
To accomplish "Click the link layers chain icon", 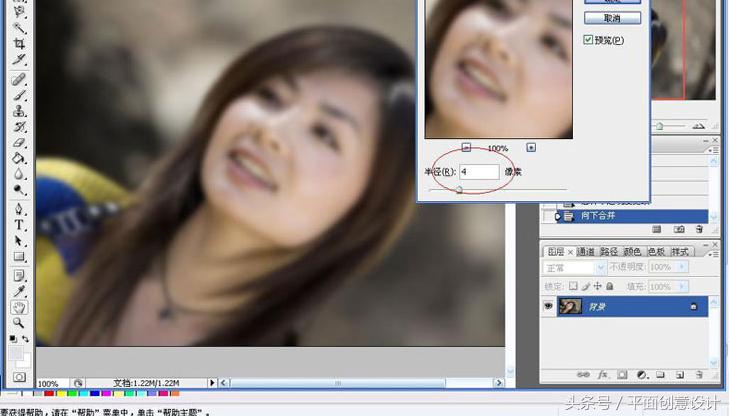I will pyautogui.click(x=584, y=375).
